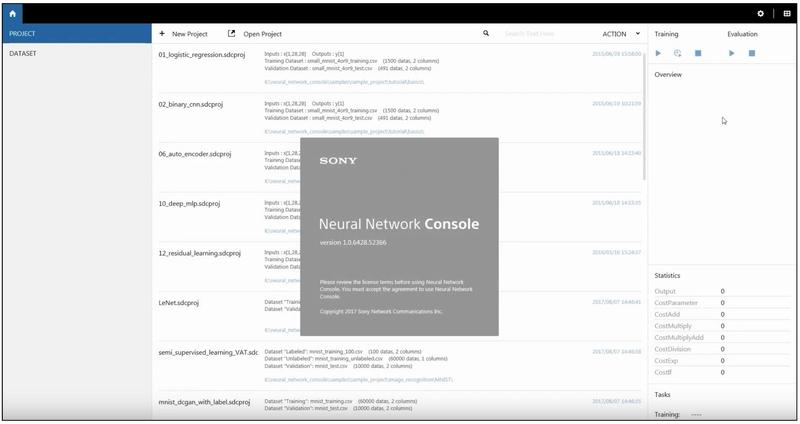Open semi_supervised_learning_VAT project

[x=208, y=353]
